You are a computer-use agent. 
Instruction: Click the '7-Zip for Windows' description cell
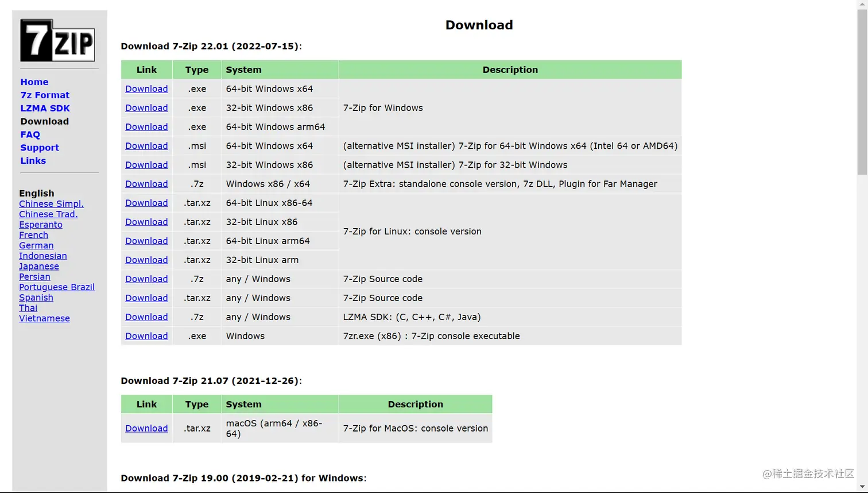(510, 108)
